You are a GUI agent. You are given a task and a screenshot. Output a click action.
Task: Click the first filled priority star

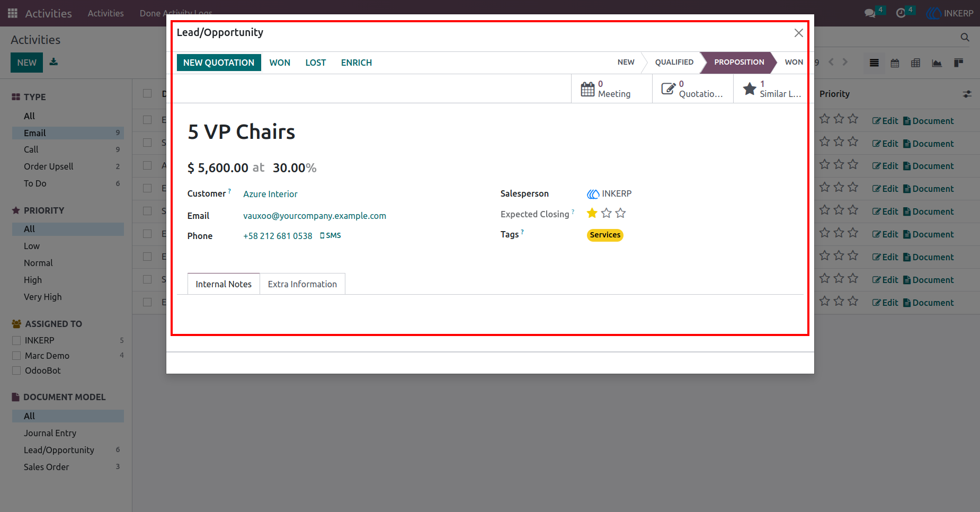(x=592, y=213)
